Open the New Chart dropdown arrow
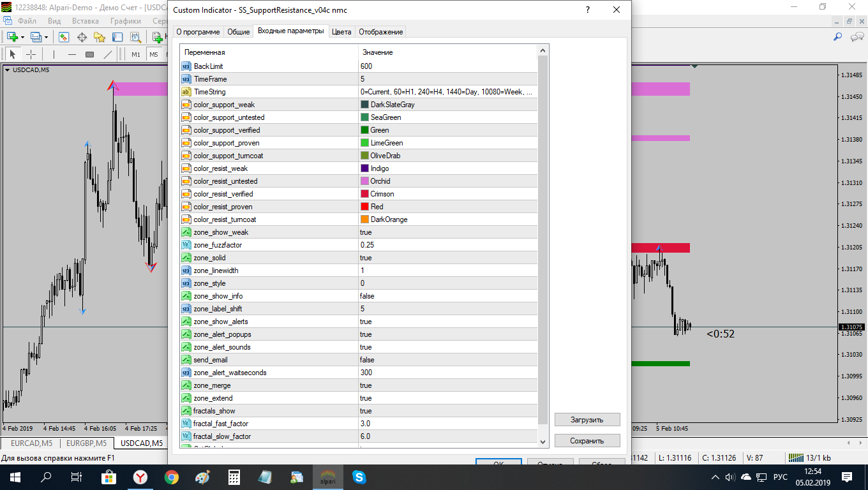This screenshot has width=868, height=490. pos(22,37)
